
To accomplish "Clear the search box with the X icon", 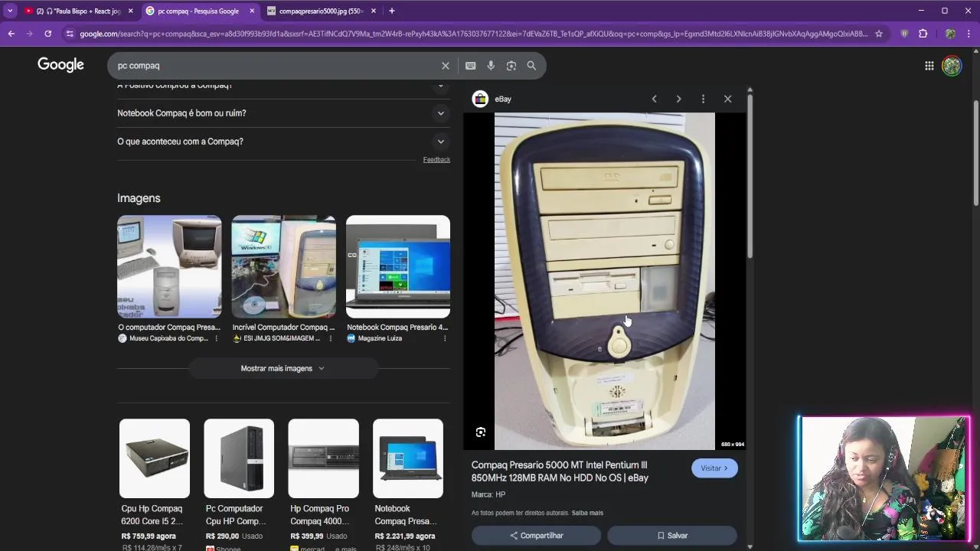I will [x=446, y=66].
